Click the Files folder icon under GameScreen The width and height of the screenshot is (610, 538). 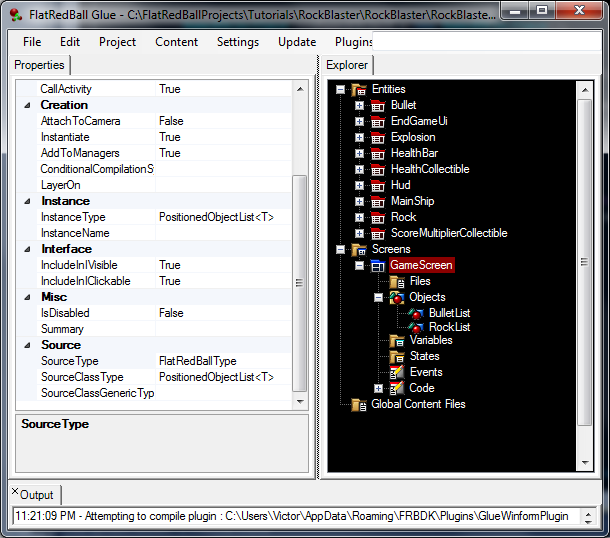(397, 282)
